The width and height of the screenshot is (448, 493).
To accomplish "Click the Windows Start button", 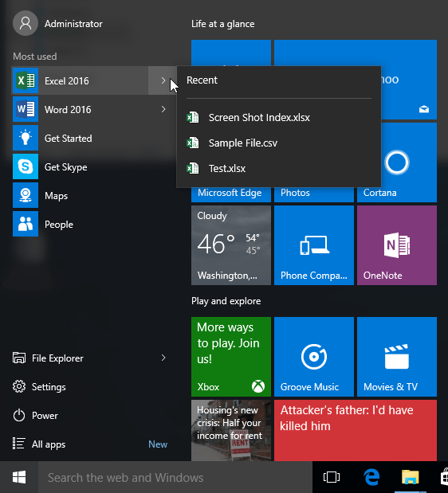I will click(x=19, y=477).
